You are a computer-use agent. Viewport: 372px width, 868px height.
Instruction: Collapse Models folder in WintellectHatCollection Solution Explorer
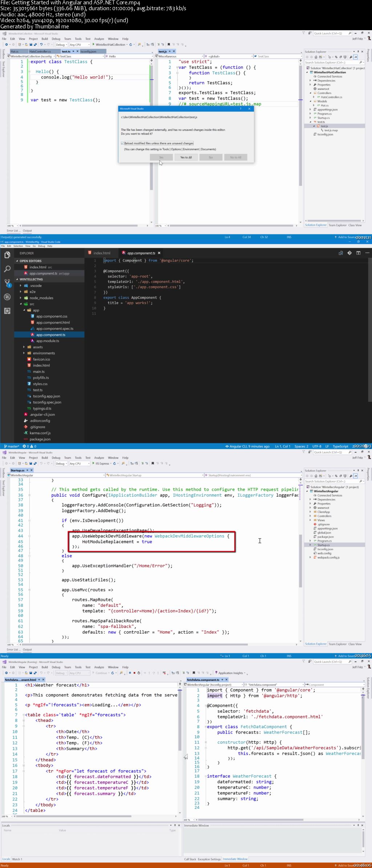(x=310, y=101)
